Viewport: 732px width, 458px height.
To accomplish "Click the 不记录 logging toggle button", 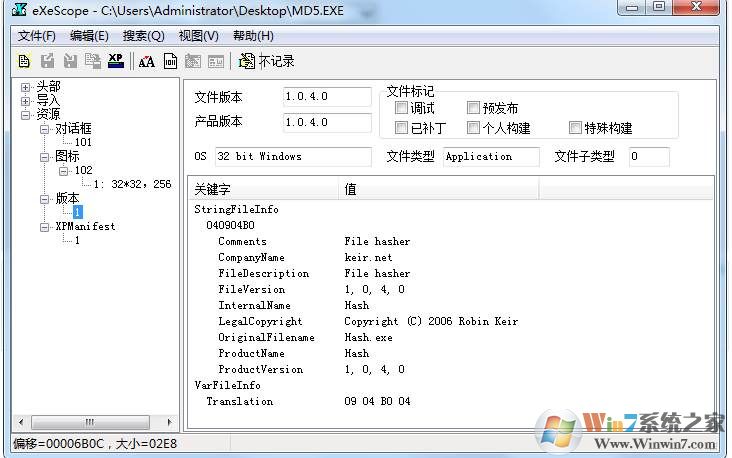I will (267, 61).
